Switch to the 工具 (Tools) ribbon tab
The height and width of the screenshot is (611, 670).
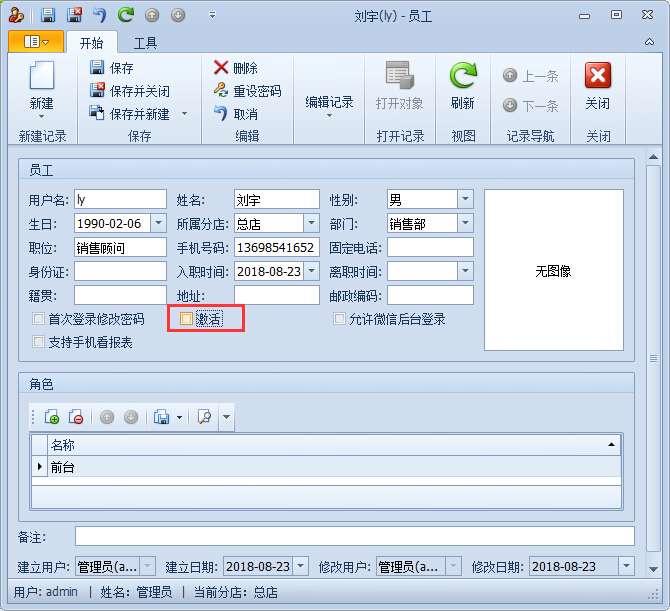145,43
